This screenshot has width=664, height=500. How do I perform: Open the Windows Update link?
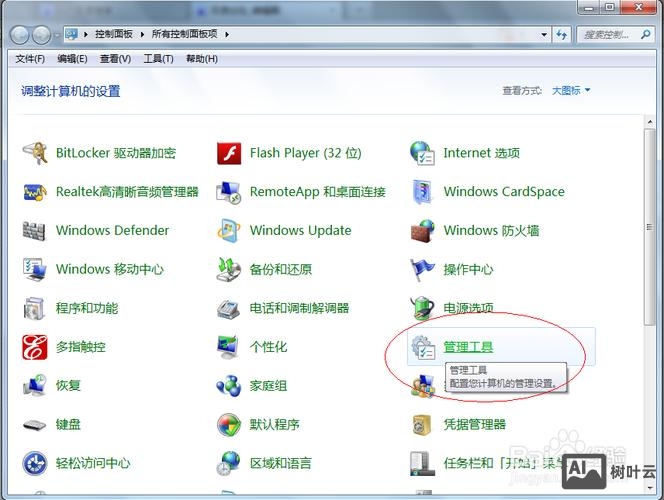tap(301, 230)
